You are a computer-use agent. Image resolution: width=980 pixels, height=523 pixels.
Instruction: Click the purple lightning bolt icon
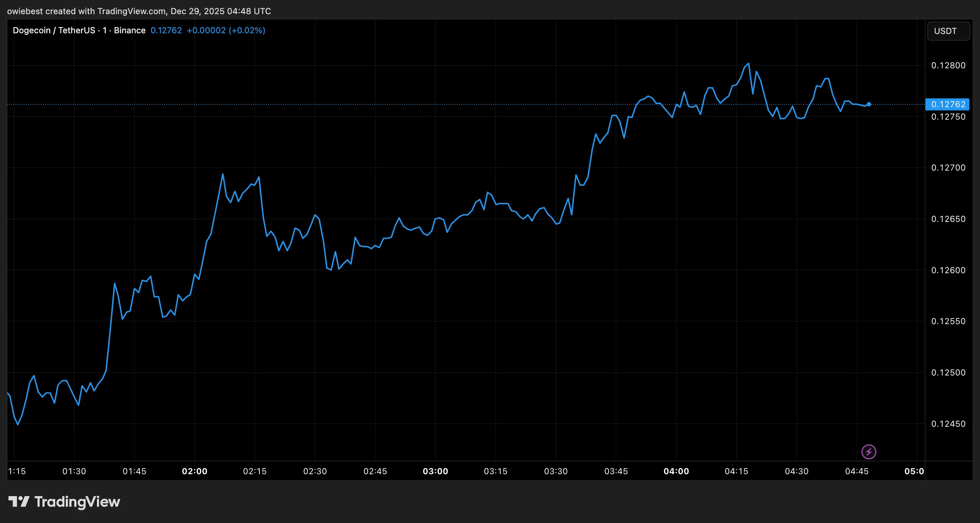[x=869, y=452]
